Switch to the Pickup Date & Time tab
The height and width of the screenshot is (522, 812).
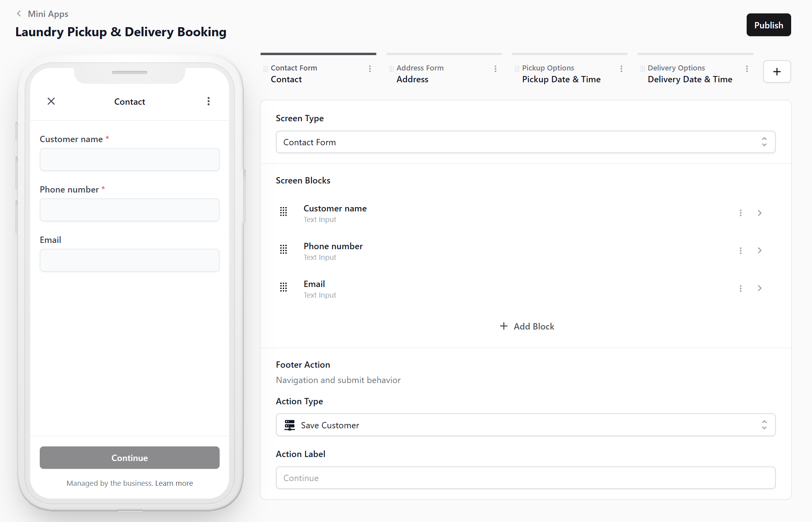561,80
